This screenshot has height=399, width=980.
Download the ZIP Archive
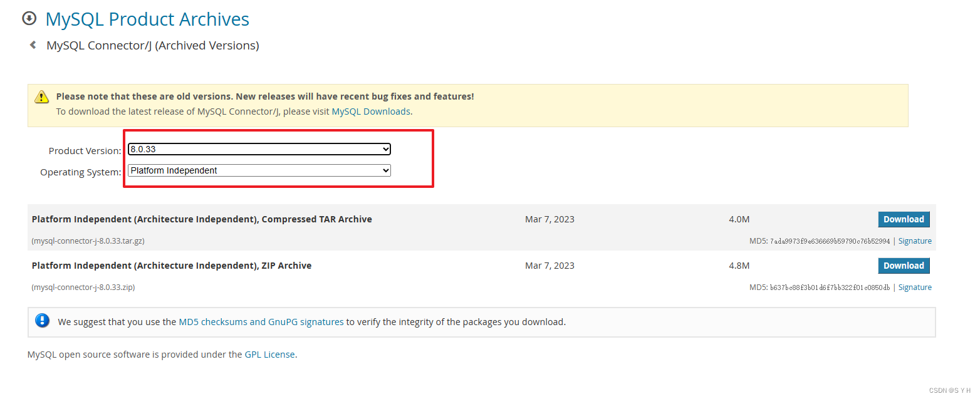coord(904,266)
